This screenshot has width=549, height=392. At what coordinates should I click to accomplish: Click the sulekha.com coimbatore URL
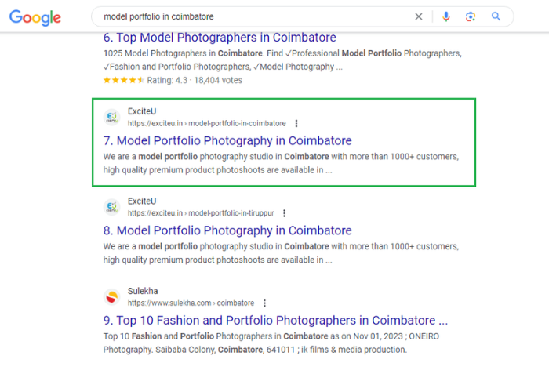(191, 303)
